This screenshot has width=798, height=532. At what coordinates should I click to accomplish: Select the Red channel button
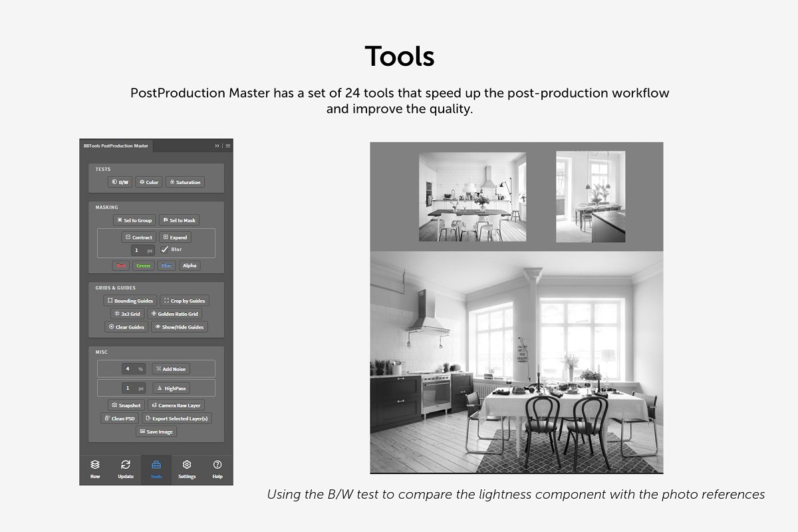pyautogui.click(x=121, y=265)
